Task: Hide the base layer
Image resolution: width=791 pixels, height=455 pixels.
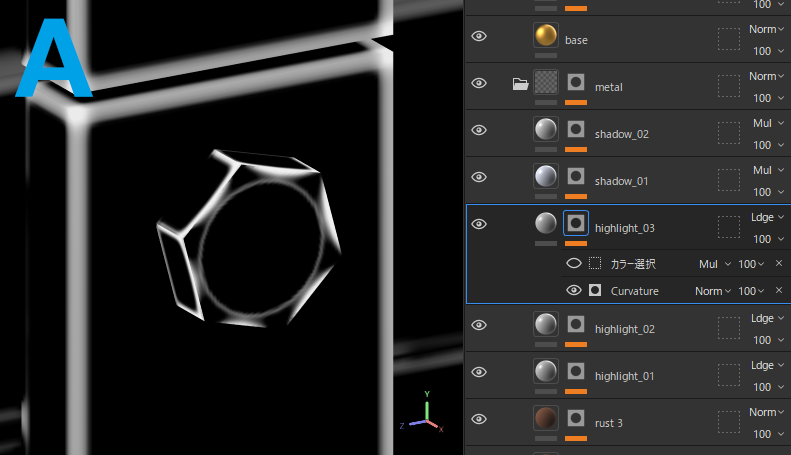Action: [479, 37]
